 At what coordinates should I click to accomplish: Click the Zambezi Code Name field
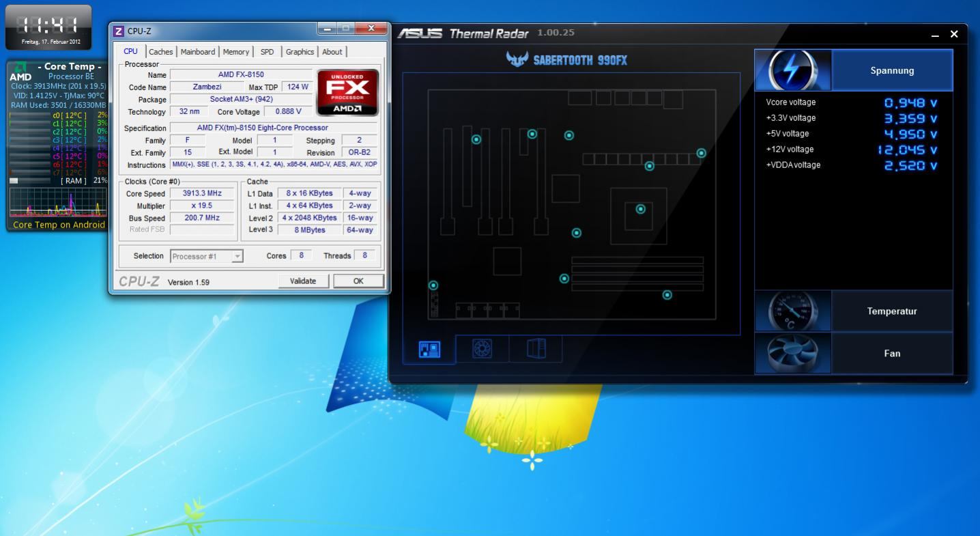tap(205, 87)
